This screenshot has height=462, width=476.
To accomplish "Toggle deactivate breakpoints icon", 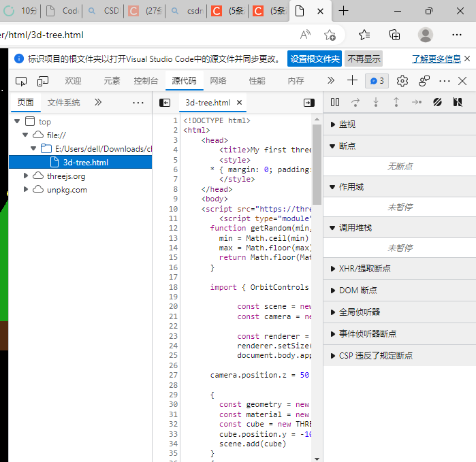I will coord(437,102).
